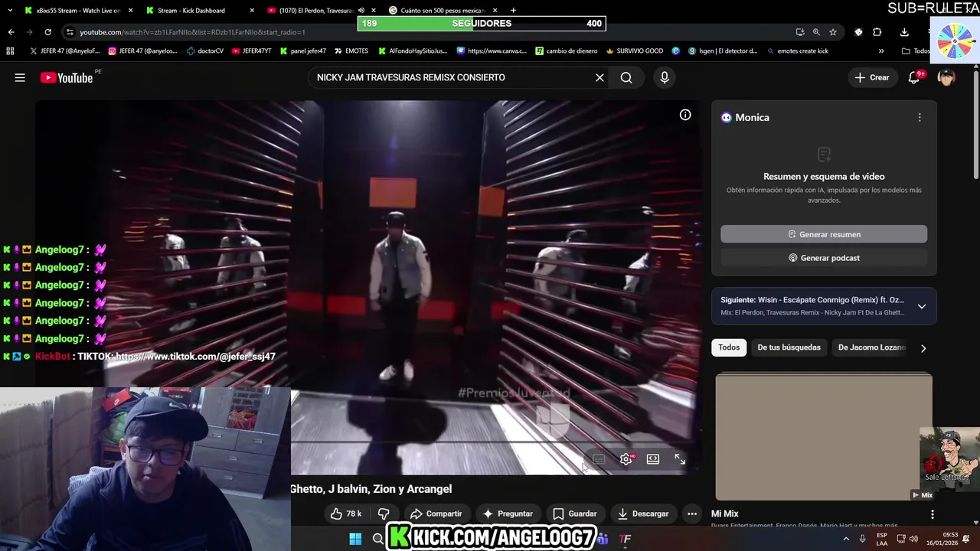Show more filter chips arrow

923,348
